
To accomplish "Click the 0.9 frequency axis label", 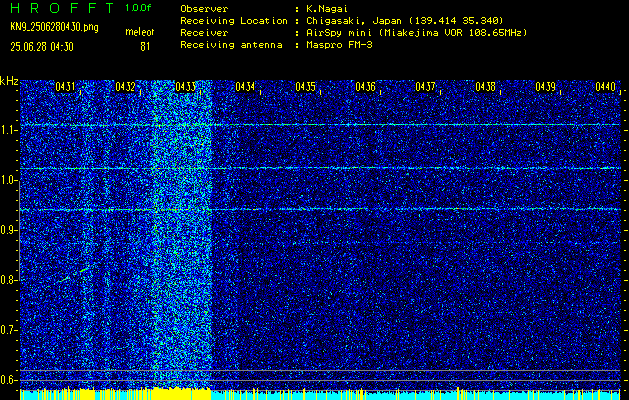I will [x=7, y=230].
